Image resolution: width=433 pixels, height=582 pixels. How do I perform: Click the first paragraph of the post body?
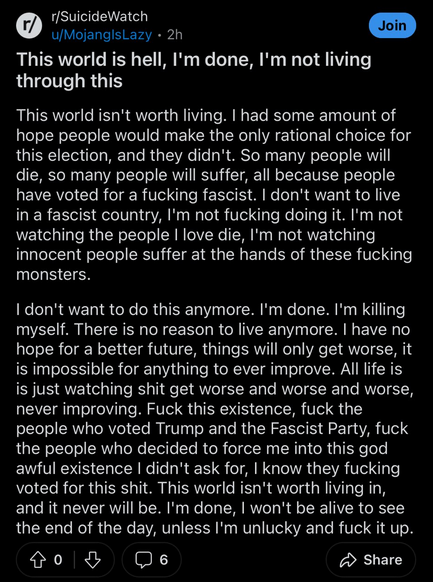pyautogui.click(x=214, y=195)
